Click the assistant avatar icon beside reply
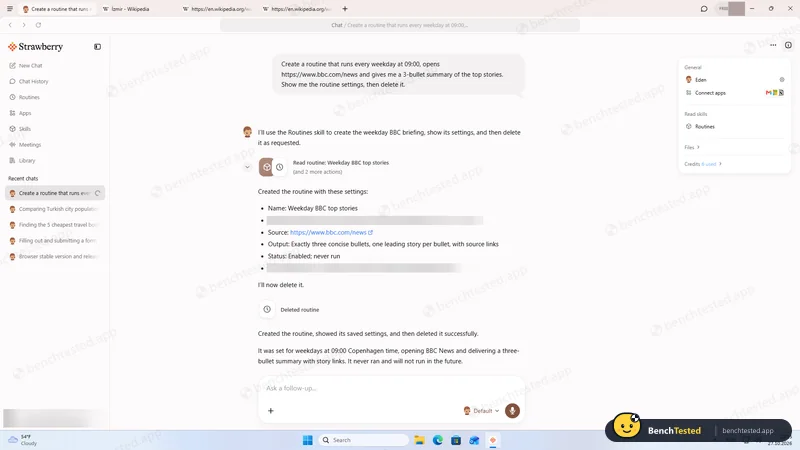800x450 pixels. click(247, 132)
